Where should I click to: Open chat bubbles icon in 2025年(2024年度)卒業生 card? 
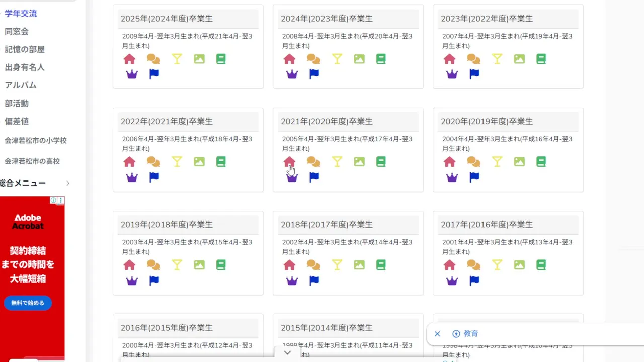[153, 59]
